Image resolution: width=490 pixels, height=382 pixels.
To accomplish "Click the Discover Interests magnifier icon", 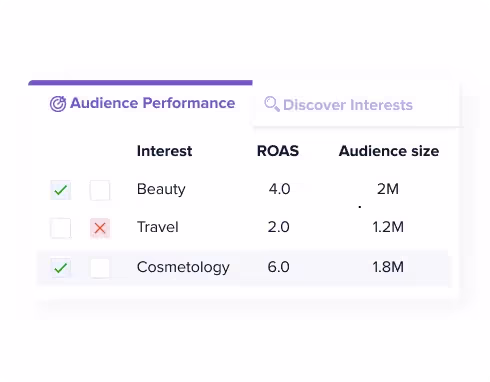I will (272, 104).
